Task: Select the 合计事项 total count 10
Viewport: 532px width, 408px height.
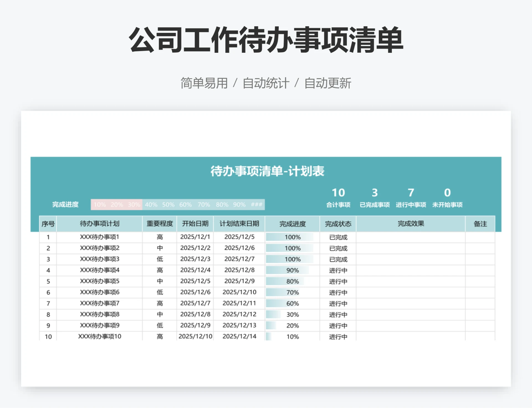Action: pos(339,193)
